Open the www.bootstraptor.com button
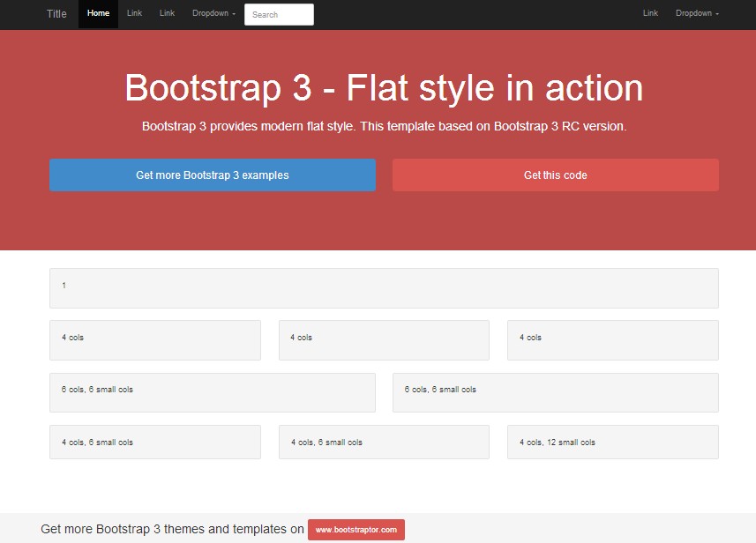Image resolution: width=756 pixels, height=543 pixels. pyautogui.click(x=356, y=530)
